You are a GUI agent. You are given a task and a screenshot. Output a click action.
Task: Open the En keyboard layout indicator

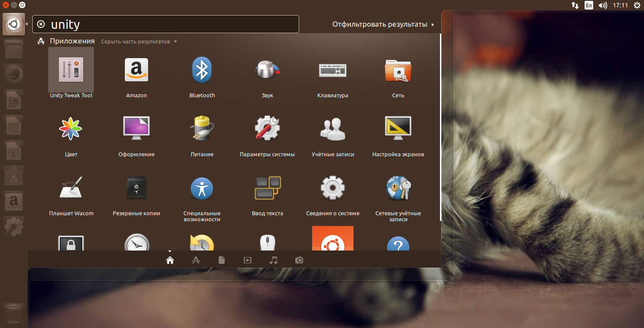coord(588,5)
